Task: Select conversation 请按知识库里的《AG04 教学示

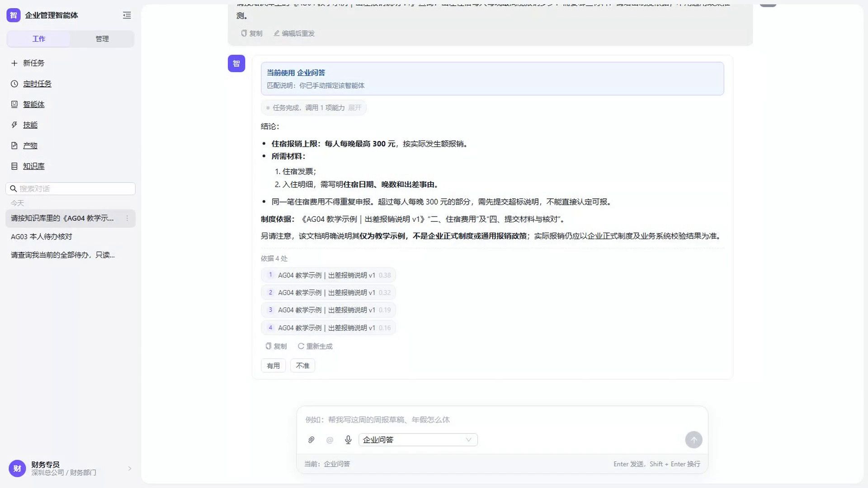Action: pyautogui.click(x=71, y=218)
